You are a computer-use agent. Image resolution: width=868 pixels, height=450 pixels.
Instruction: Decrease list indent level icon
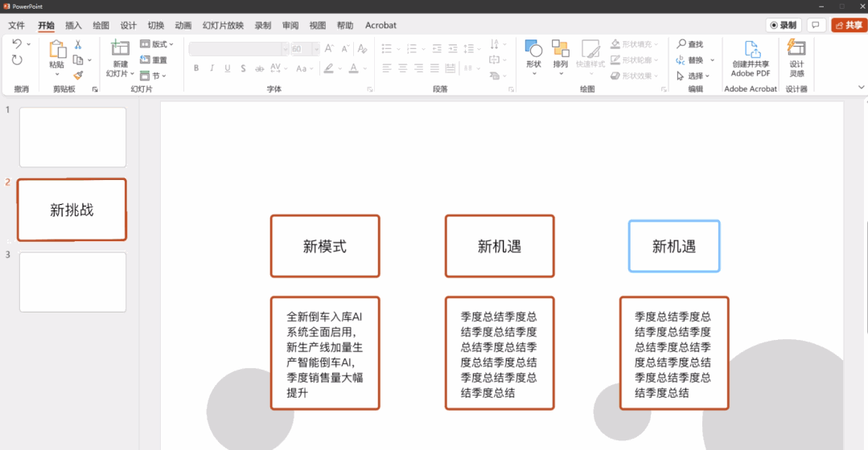[x=437, y=49]
